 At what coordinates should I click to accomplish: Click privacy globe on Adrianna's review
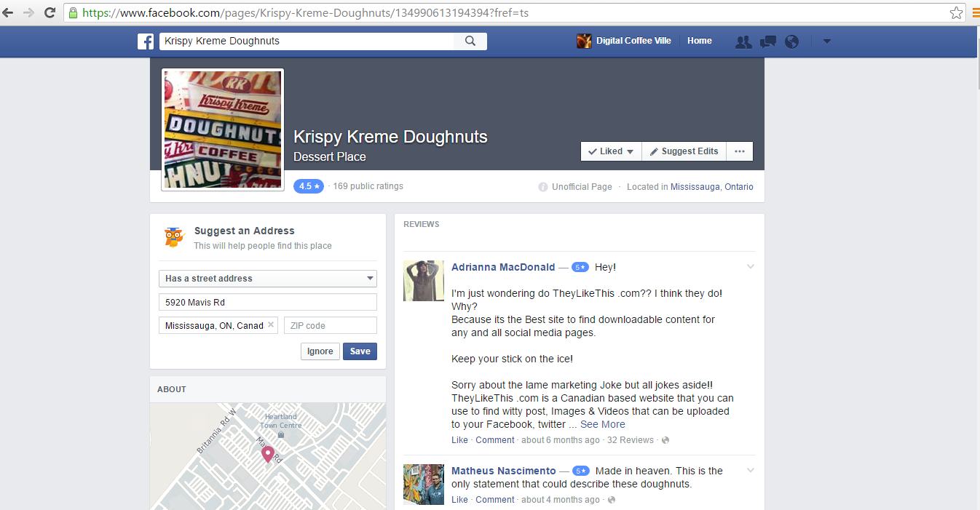click(665, 440)
